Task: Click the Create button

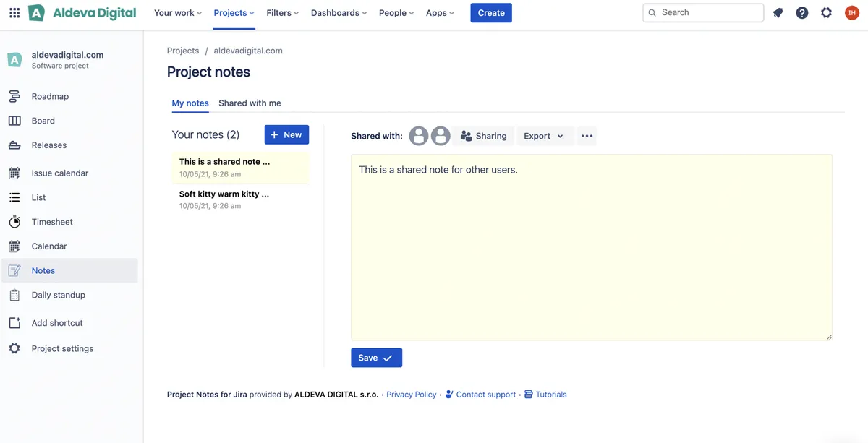Action: pos(491,13)
